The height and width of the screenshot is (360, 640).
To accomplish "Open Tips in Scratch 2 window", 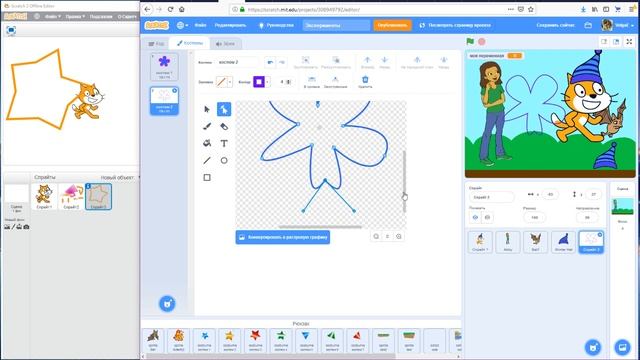I will click(x=101, y=17).
